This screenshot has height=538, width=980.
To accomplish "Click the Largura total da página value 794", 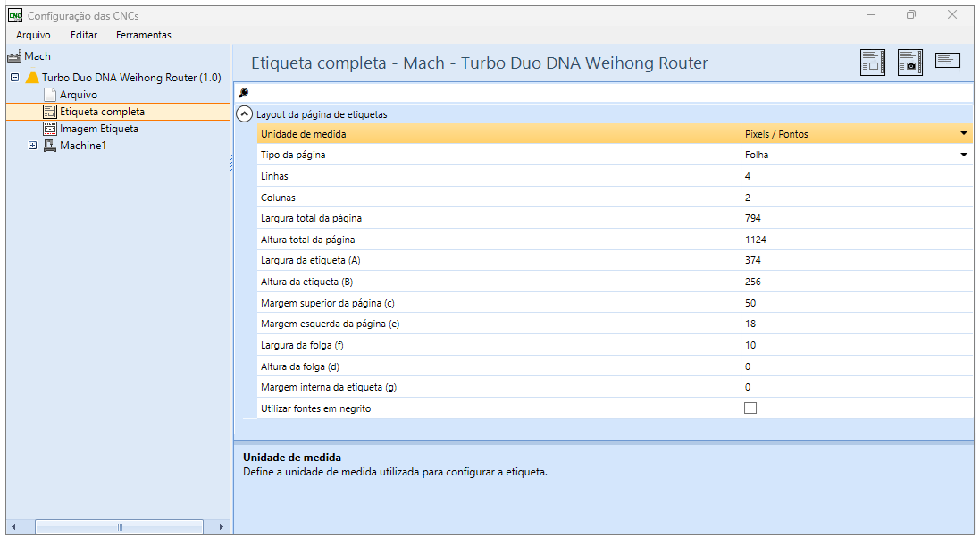I will click(x=856, y=218).
